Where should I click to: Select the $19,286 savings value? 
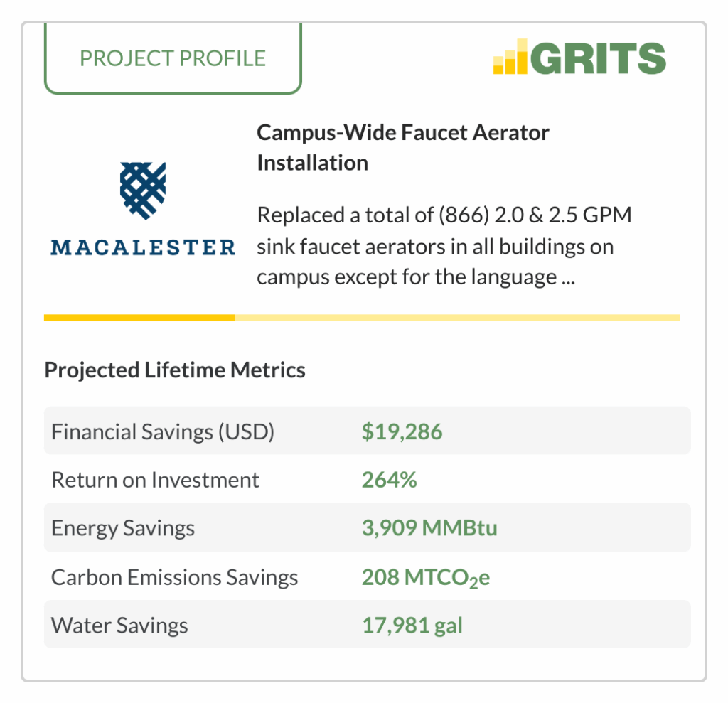pos(402,431)
